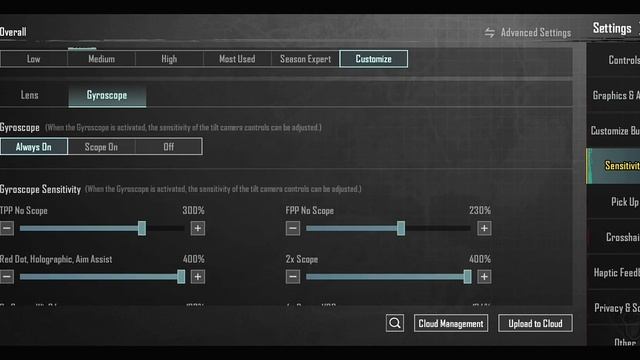
Task: Open Haptic Feedback settings category
Action: [613, 273]
